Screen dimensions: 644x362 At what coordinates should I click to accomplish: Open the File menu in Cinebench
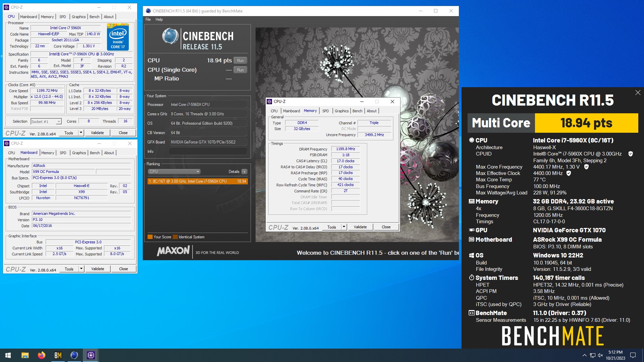148,19
